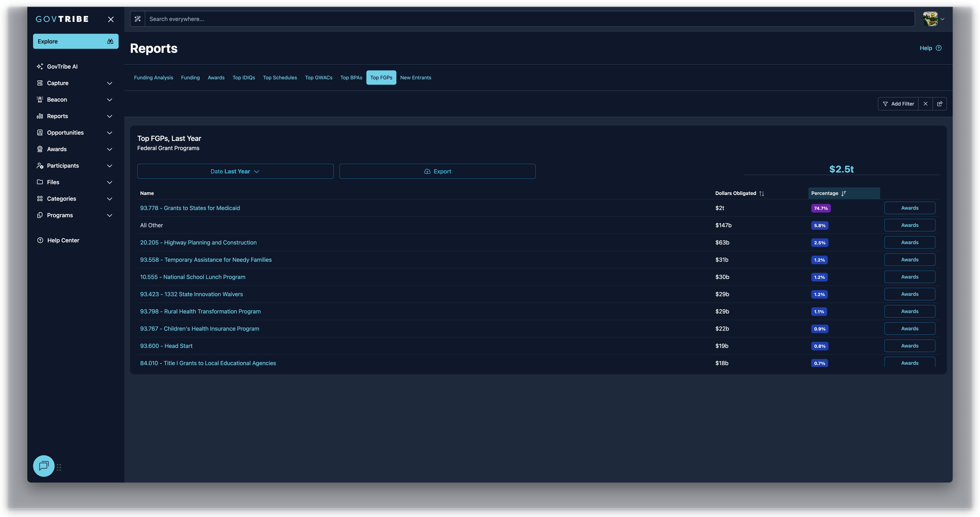
Task: Click the Search everywhere input field
Action: coord(530,19)
